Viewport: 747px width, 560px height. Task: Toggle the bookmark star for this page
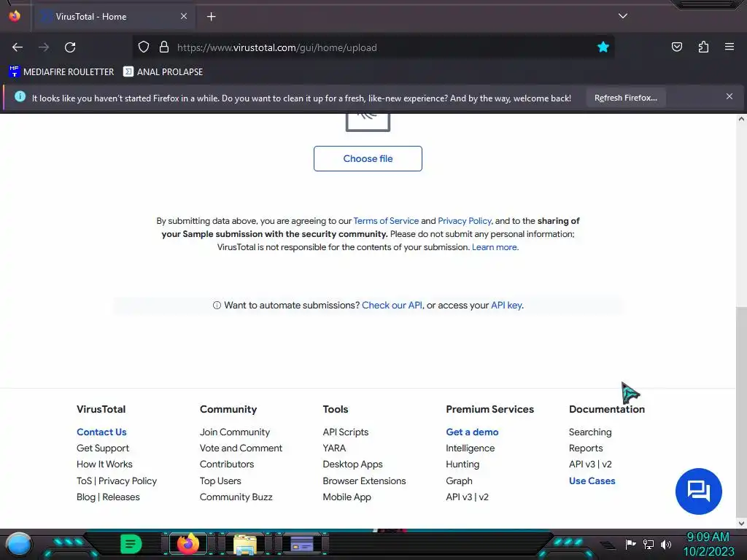click(x=603, y=47)
